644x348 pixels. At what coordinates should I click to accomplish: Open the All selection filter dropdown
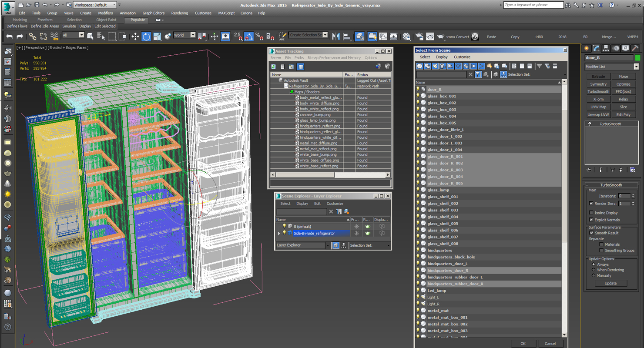[73, 35]
